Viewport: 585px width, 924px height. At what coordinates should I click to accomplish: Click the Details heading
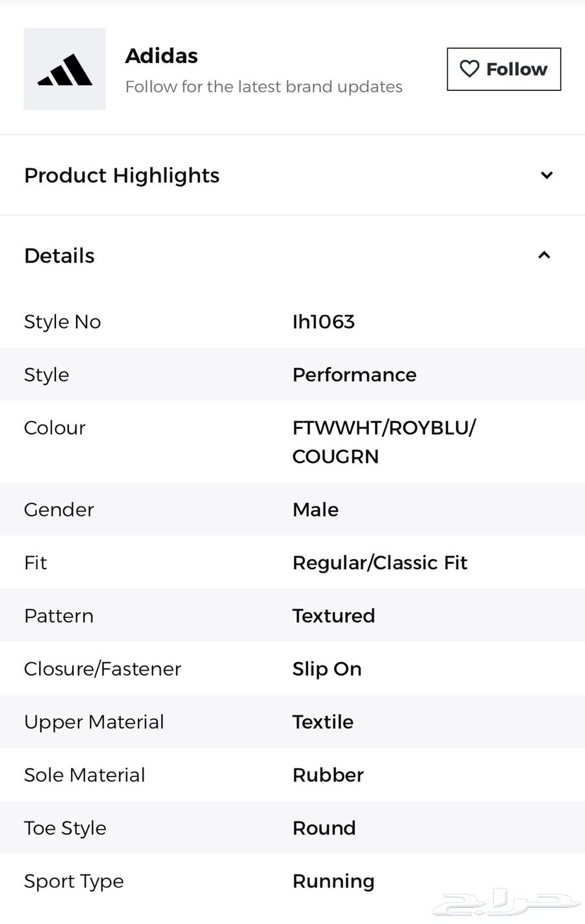coord(59,255)
